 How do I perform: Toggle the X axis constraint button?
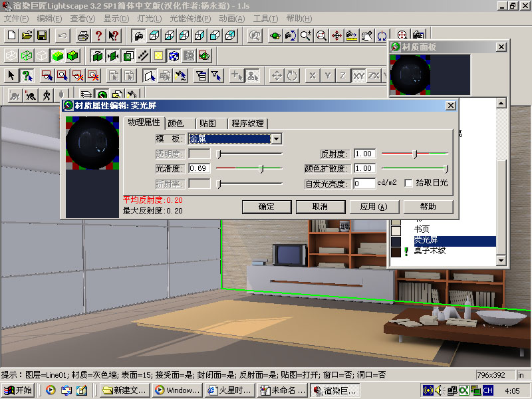[x=313, y=76]
